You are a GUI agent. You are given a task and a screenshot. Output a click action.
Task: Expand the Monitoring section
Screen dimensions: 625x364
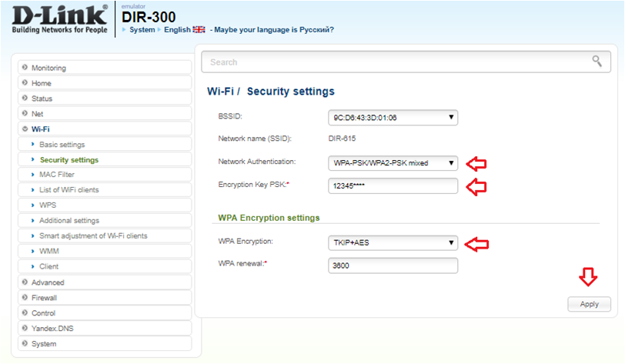[x=48, y=68]
